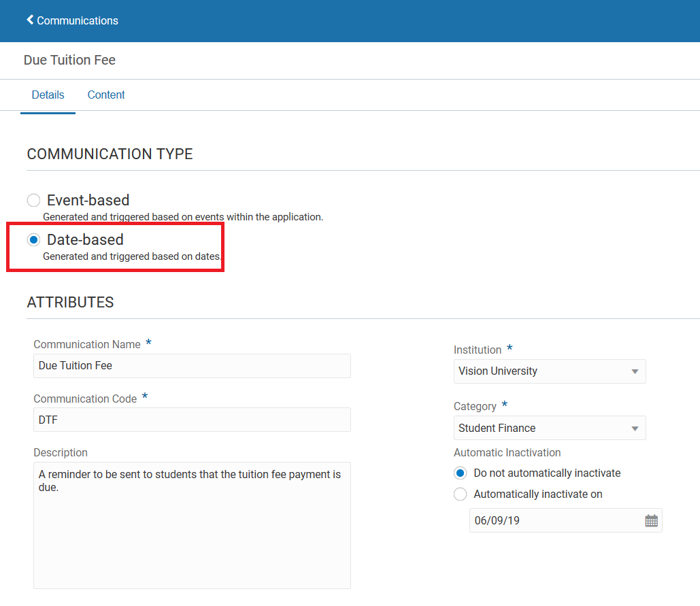Click the COMMUNICATION TYPE section heading
The height and width of the screenshot is (606, 700).
pos(109,154)
